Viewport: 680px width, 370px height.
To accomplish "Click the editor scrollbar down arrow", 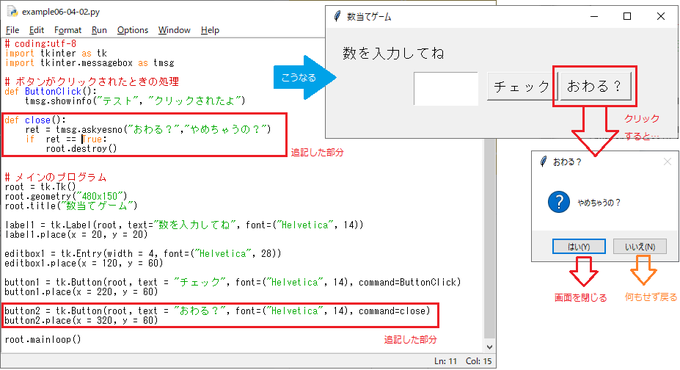I will tap(490, 347).
